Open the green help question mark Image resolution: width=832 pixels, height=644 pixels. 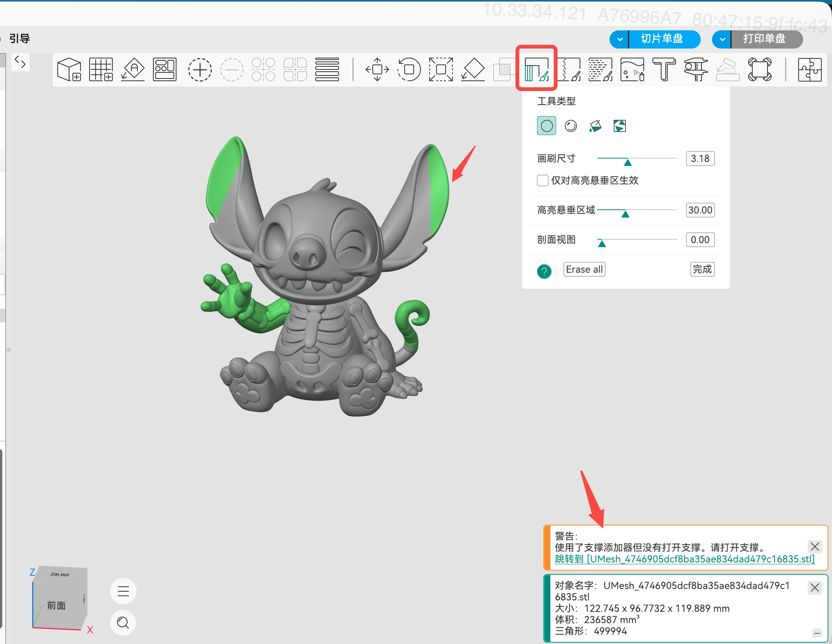click(544, 272)
